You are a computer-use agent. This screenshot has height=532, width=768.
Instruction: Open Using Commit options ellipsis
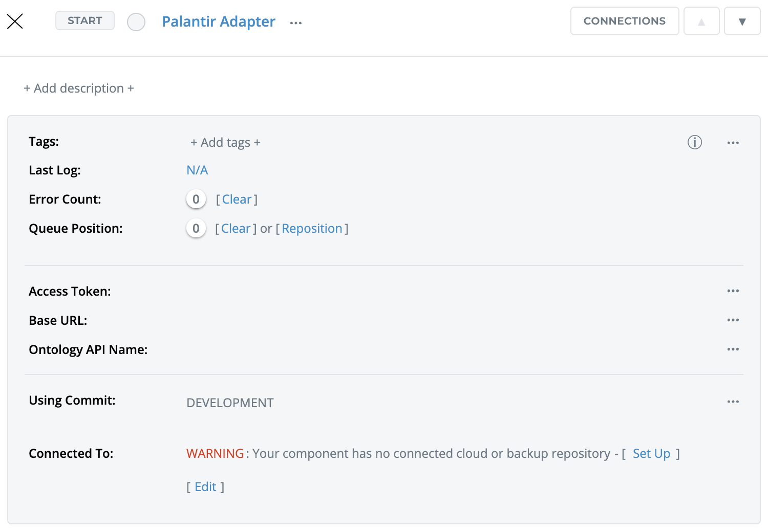click(x=733, y=402)
